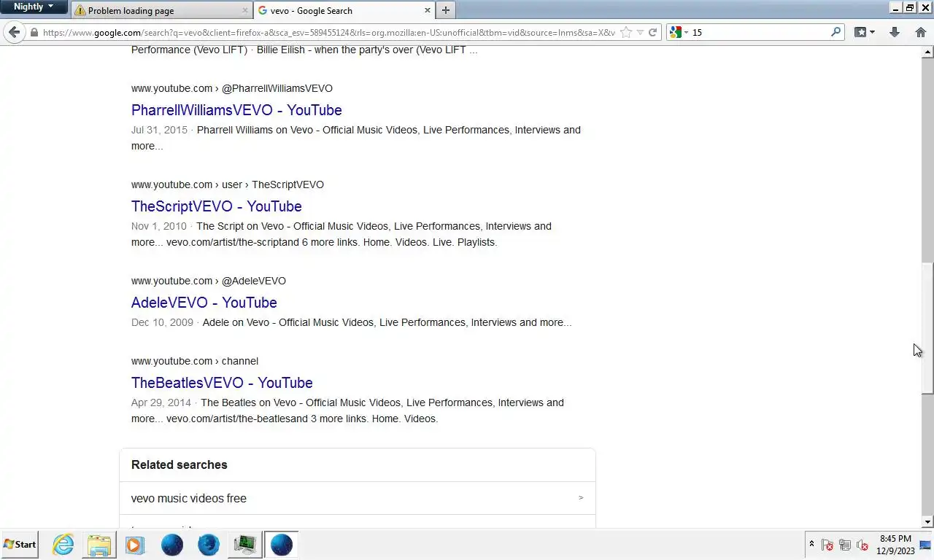The width and height of the screenshot is (934, 560).
Task: Open the Windows Start menu
Action: (20, 544)
